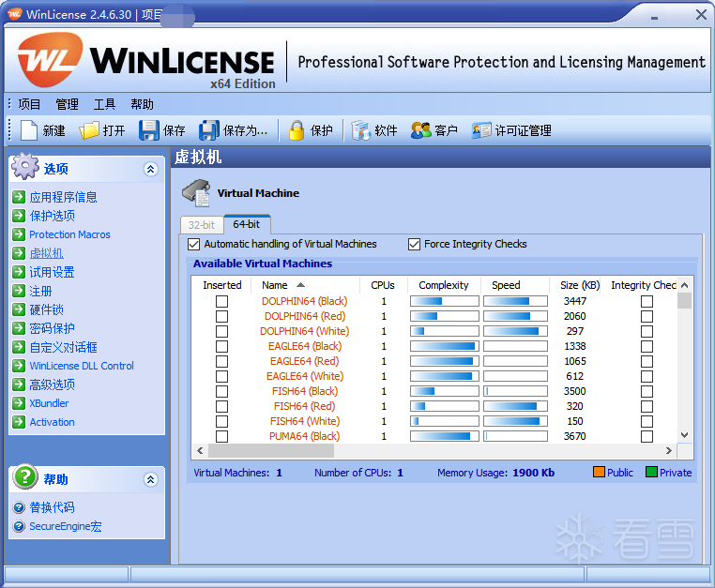Click arrow icon beside Protection Macros
Image resolution: width=715 pixels, height=588 pixels.
tap(19, 234)
